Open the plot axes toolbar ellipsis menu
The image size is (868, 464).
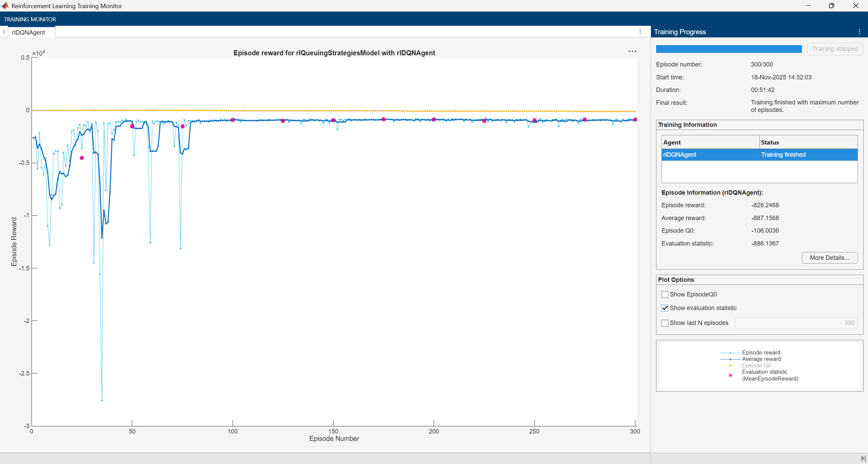632,52
